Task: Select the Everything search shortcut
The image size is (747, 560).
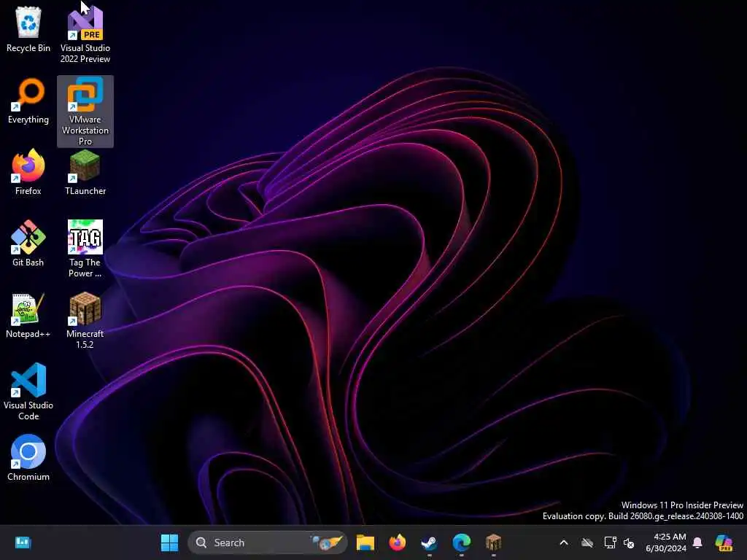Action: (x=28, y=101)
